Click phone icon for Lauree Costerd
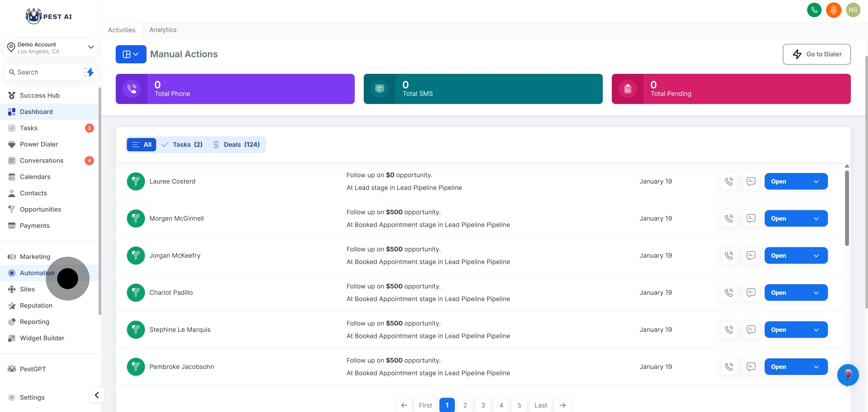868x412 pixels. (x=728, y=181)
